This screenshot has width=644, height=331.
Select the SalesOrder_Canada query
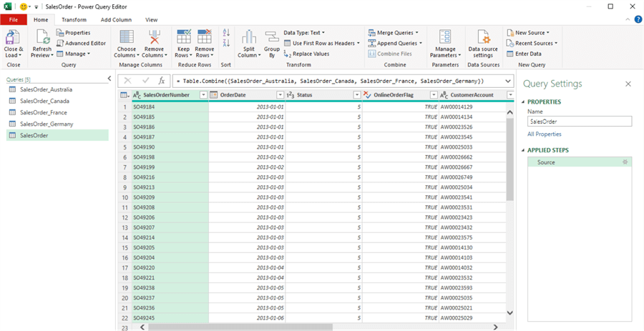[57, 101]
